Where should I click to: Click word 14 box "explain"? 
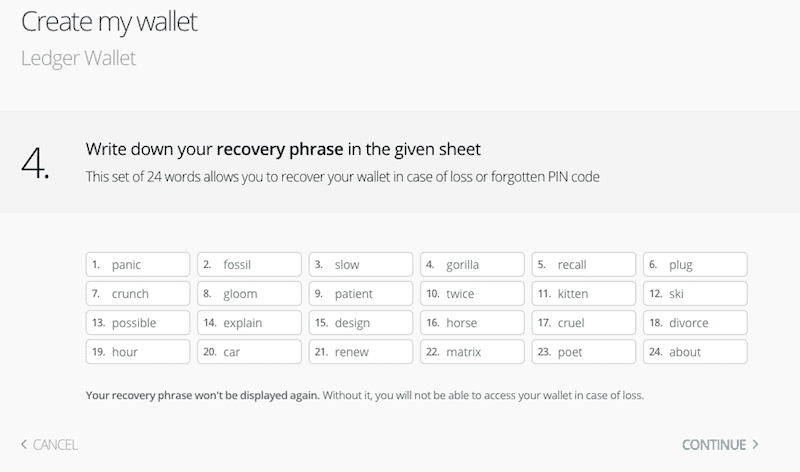coord(249,323)
